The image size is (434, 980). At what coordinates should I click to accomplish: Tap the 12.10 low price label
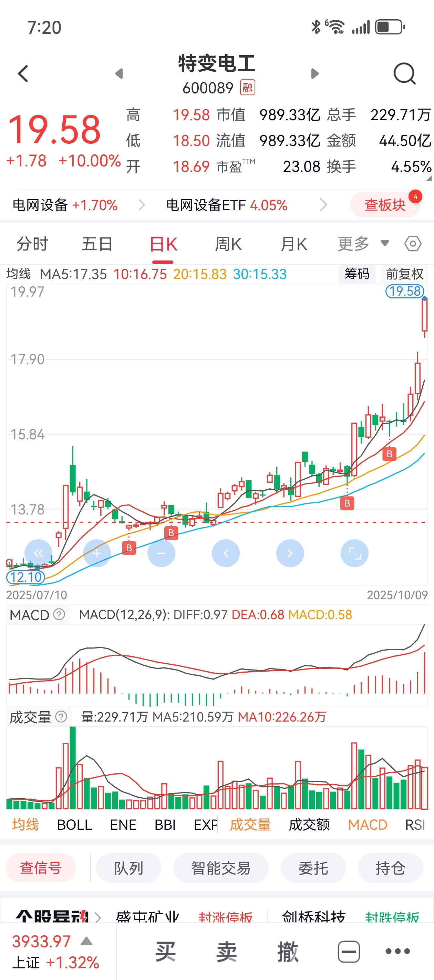coord(25,577)
